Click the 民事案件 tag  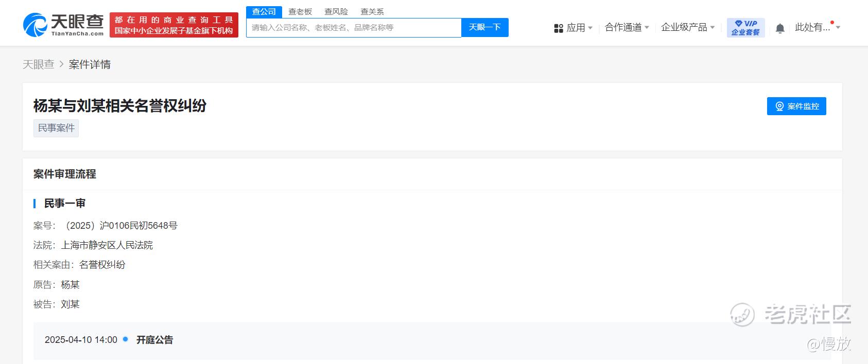56,128
